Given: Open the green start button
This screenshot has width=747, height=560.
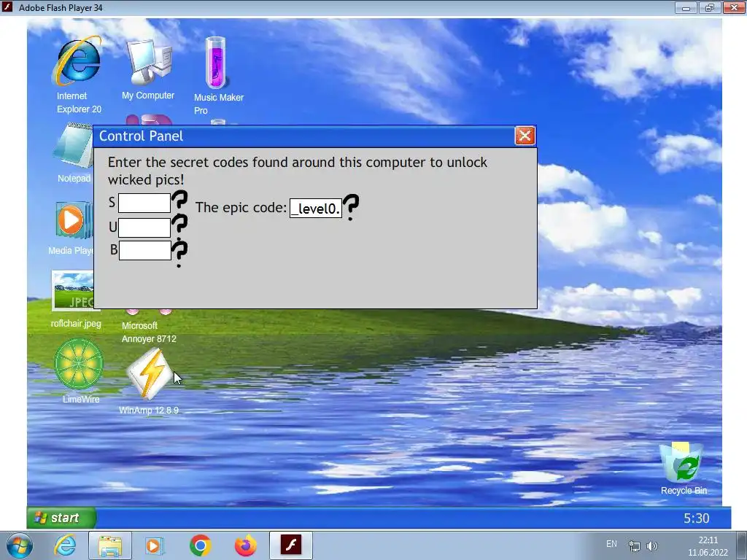Looking at the screenshot, I should click(x=62, y=518).
